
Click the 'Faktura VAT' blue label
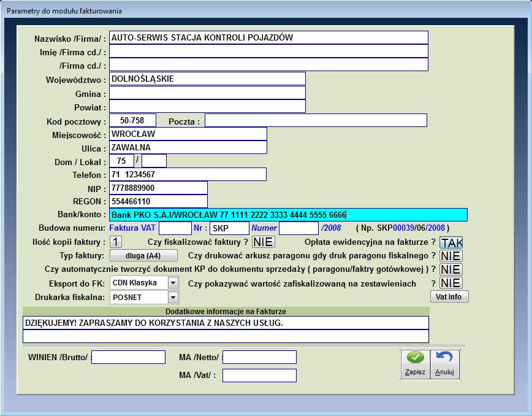(x=132, y=228)
